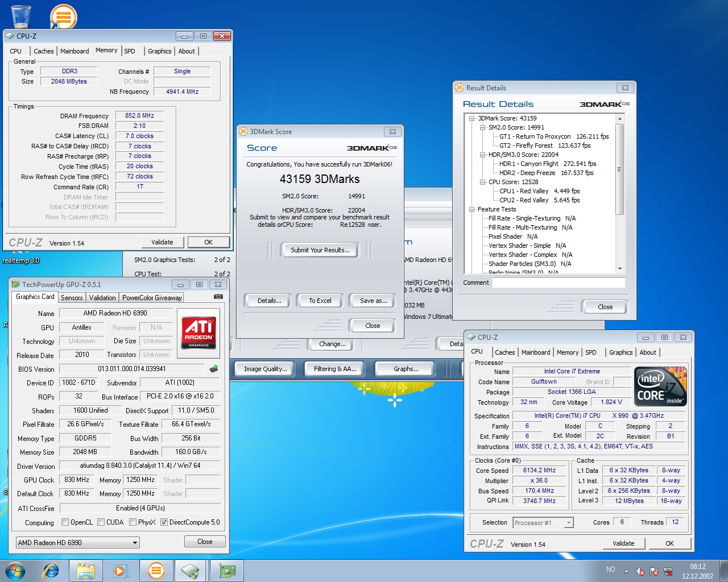Open the orange 3DMark desktop shortcut
Screen dimensions: 728x582
click(x=63, y=16)
